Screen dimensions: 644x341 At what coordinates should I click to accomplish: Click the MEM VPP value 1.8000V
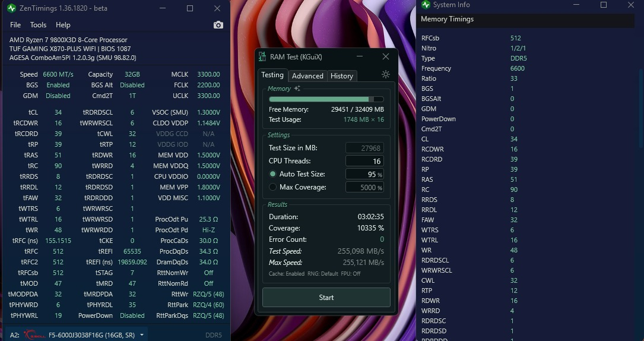pyautogui.click(x=208, y=187)
